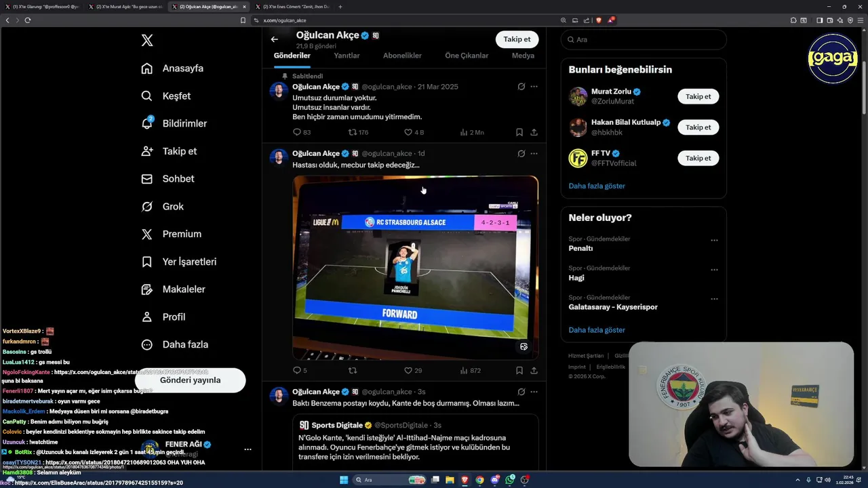Image resolution: width=868 pixels, height=488 pixels.
Task: Open Grok icon in sidebar
Action: 146,207
